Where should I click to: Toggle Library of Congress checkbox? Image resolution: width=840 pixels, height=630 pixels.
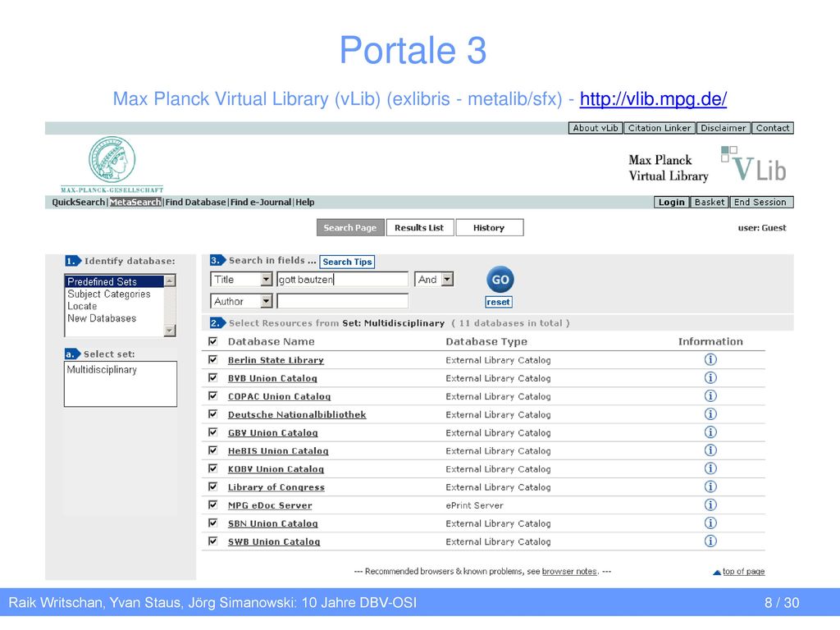[213, 486]
